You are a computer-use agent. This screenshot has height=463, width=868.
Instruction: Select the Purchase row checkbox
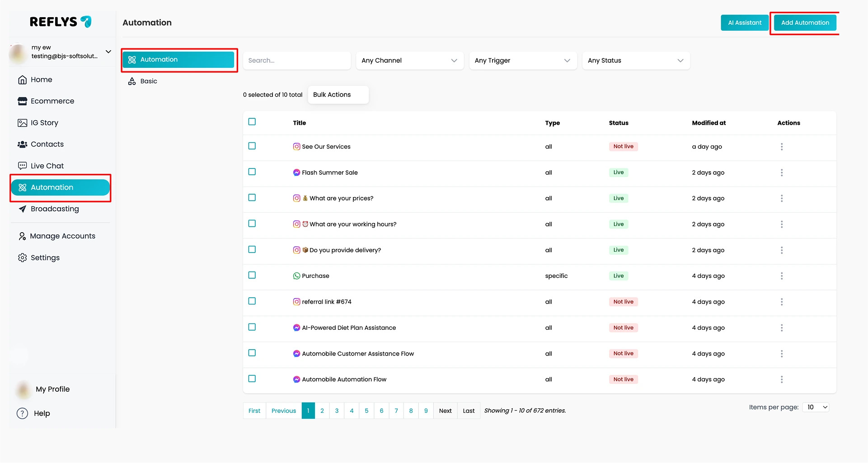click(252, 275)
